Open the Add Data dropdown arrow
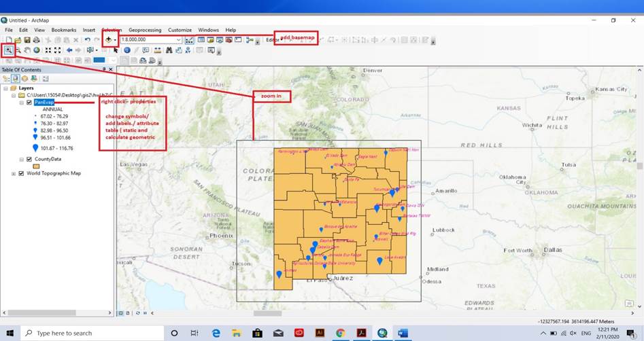This screenshot has width=644, height=341. (x=116, y=40)
